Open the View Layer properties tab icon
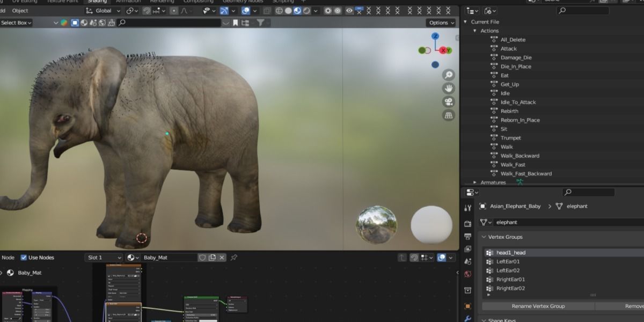Viewport: 644px width, 322px height. click(x=467, y=249)
